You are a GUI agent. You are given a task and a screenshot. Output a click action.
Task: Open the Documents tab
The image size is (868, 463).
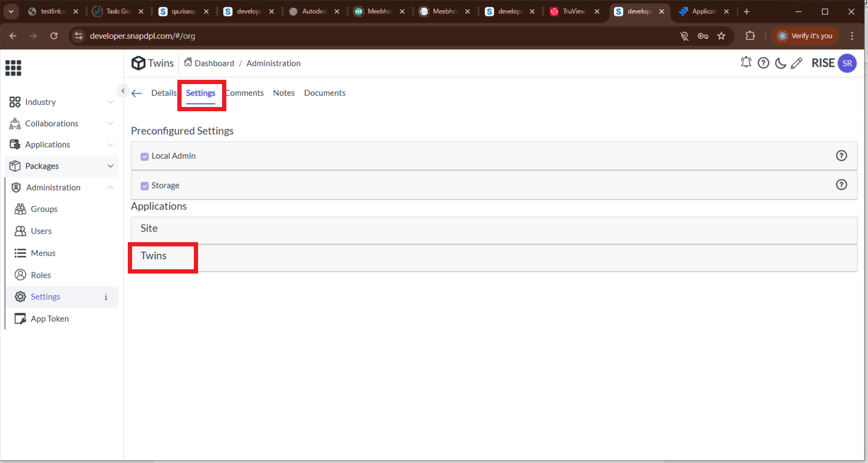click(325, 93)
